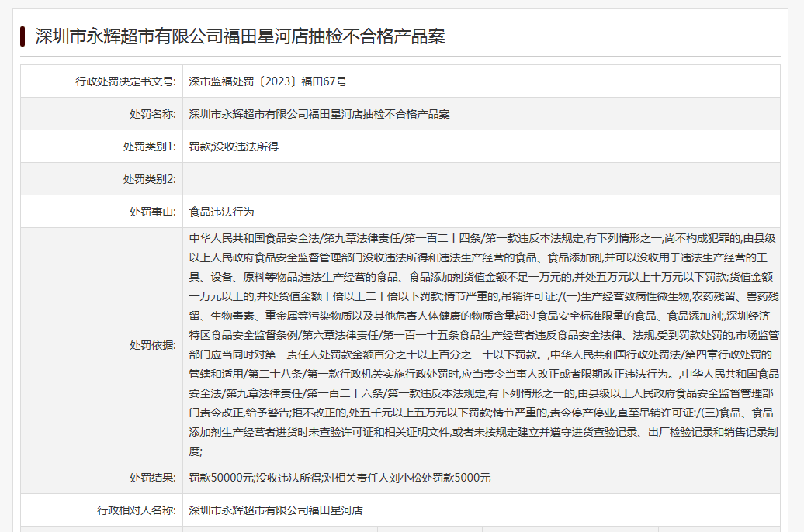This screenshot has width=804, height=532.
Task: Click the 行政相对人名称 value 深圳市永辉超市有限公司福田星河店
Action: [x=276, y=510]
